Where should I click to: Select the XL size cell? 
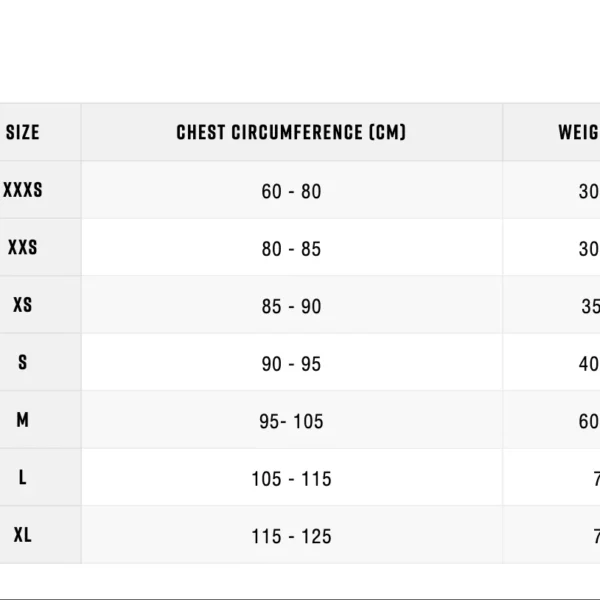tap(23, 536)
